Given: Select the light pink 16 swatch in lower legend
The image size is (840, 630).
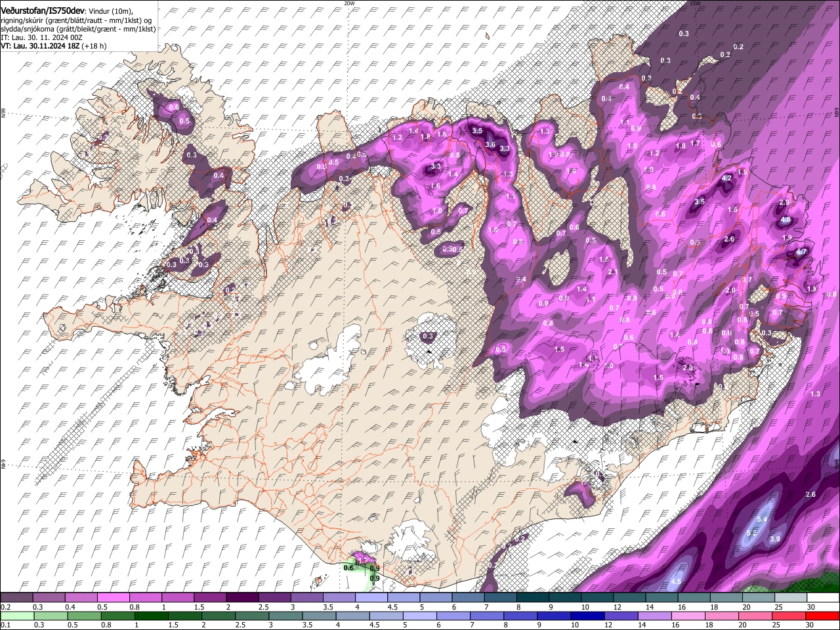Looking at the screenshot, I should (688, 616).
